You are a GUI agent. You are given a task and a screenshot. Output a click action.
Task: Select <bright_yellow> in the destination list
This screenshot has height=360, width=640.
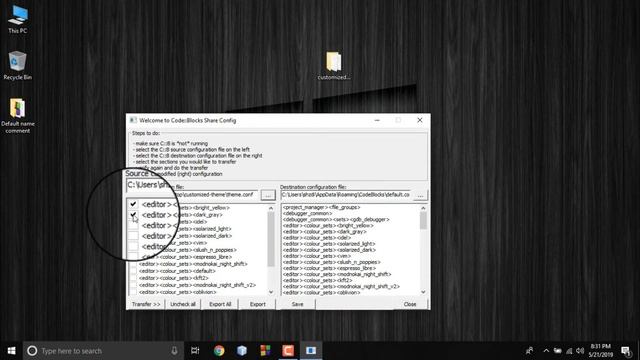coord(328,226)
